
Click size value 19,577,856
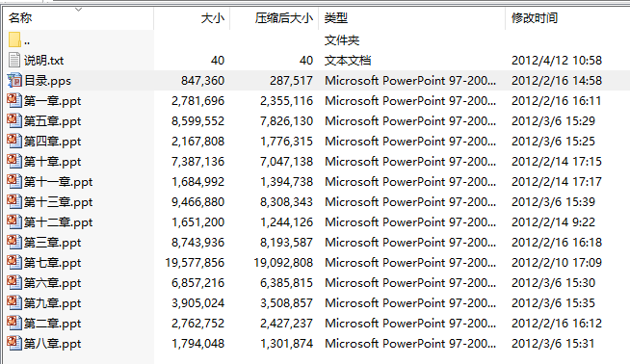[195, 263]
